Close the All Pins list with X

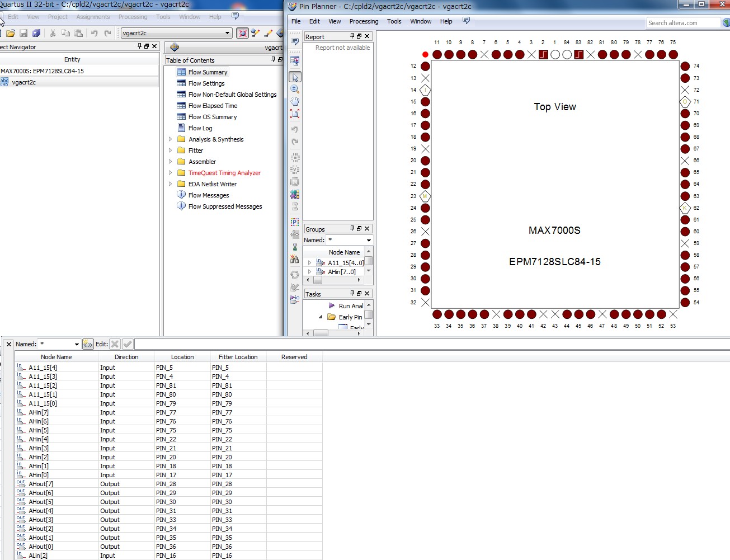8,344
